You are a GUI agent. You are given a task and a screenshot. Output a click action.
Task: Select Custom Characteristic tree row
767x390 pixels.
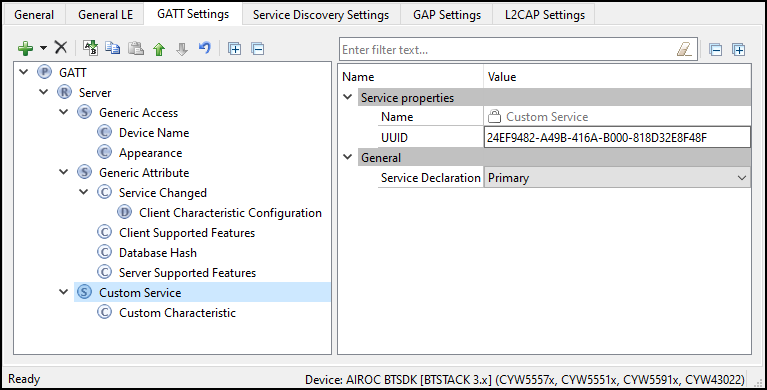tap(177, 313)
